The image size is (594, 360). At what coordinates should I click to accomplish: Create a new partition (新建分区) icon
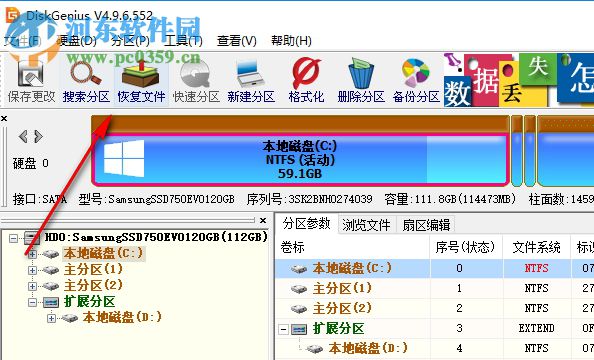tap(251, 81)
